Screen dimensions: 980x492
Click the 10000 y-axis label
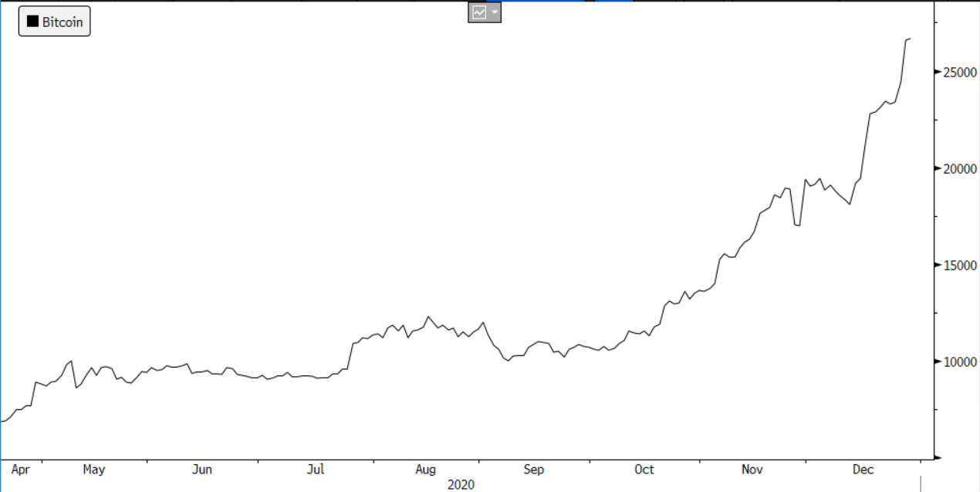[x=955, y=361]
